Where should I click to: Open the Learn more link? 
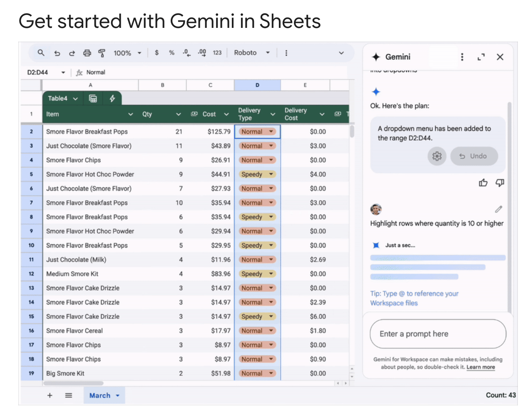480,367
